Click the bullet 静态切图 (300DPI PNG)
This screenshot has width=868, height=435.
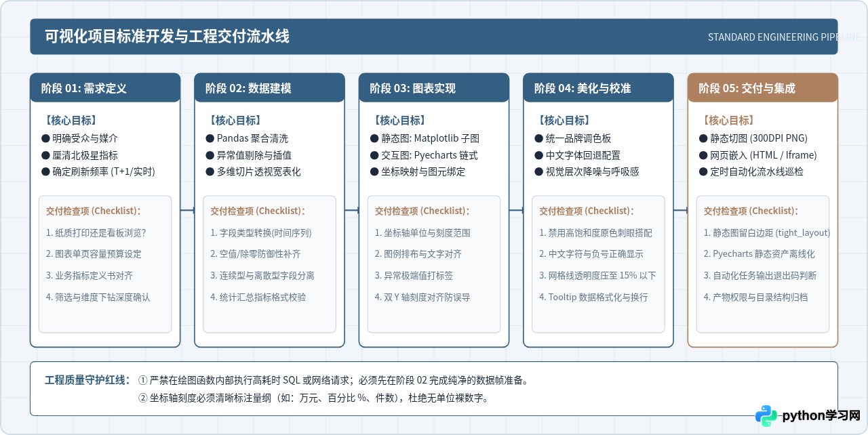[753, 138]
